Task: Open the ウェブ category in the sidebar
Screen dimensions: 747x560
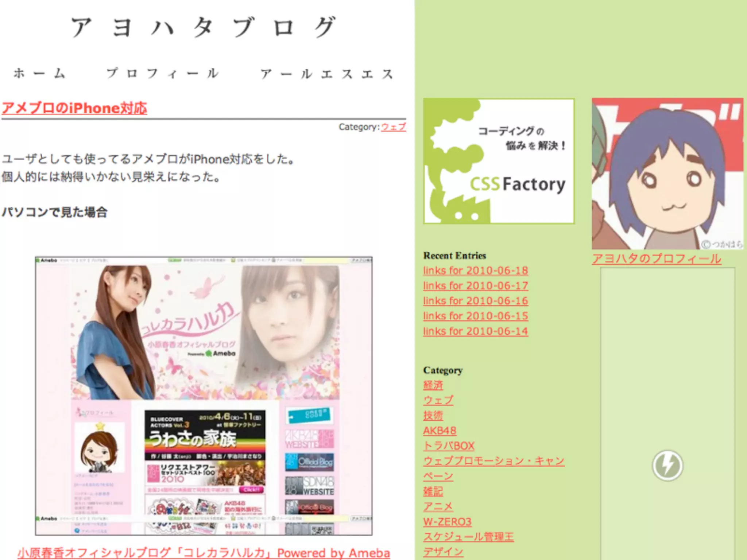Action: pos(438,400)
